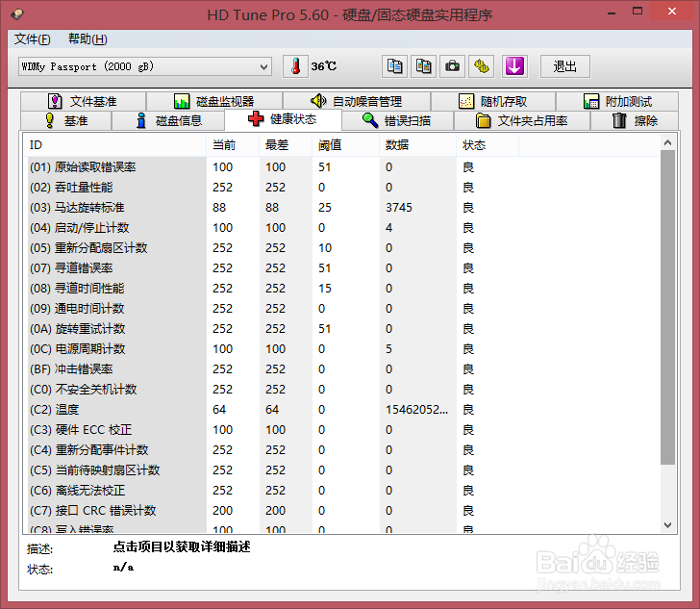Open the WDMy Passport drive dropdown
Viewport: 700px width, 609px height.
pos(145,67)
